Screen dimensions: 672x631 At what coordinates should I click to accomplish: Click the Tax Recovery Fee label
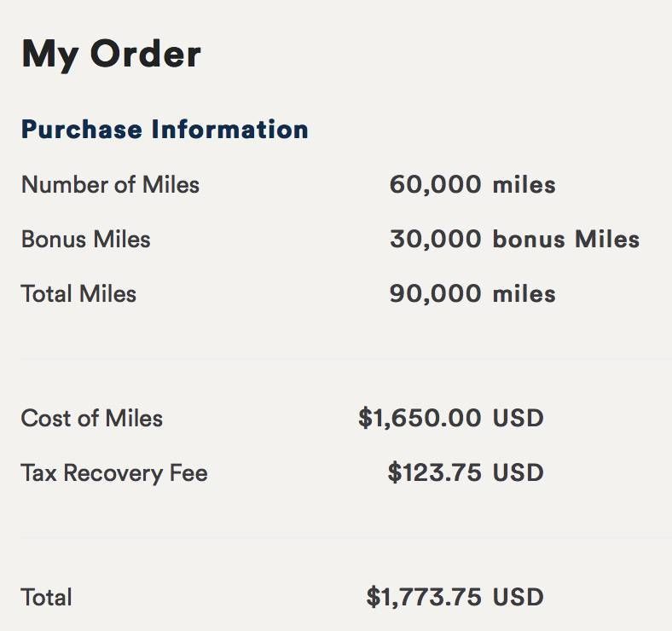(114, 472)
